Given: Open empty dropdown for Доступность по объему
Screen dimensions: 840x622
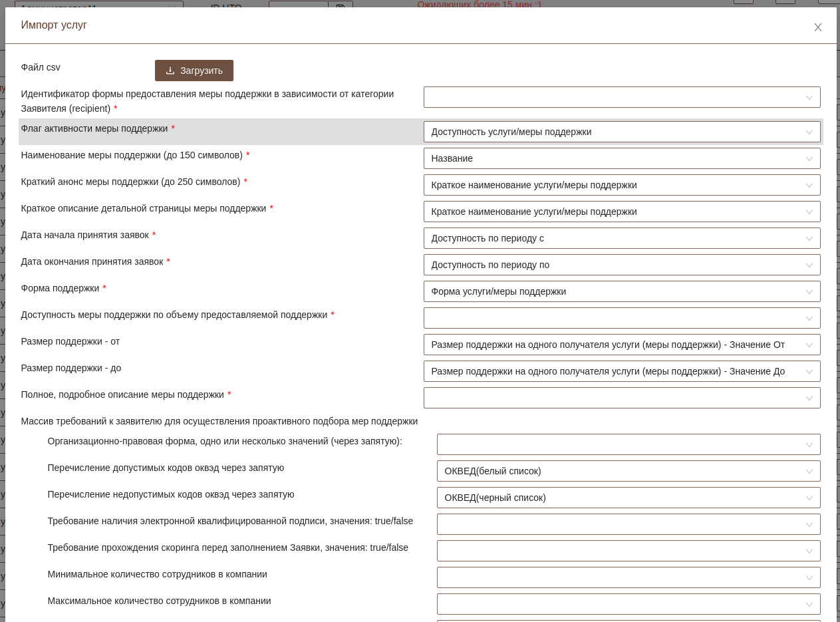Looking at the screenshot, I should [621, 318].
